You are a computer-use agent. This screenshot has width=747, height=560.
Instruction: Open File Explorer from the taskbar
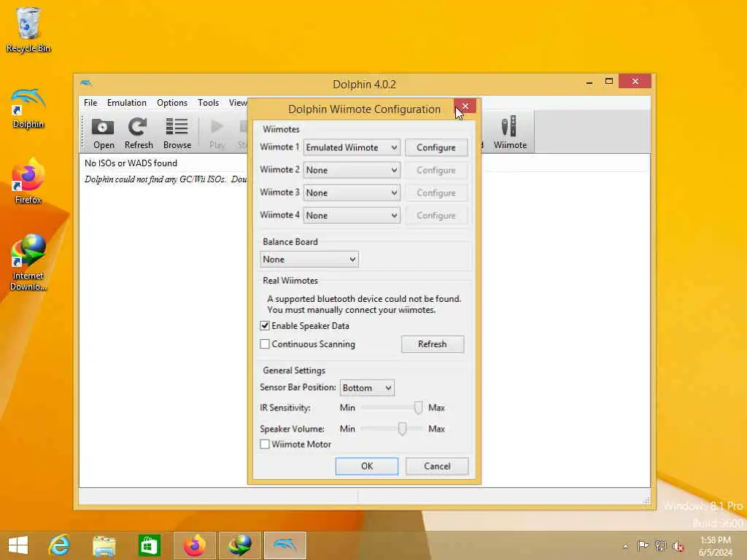coord(104,545)
